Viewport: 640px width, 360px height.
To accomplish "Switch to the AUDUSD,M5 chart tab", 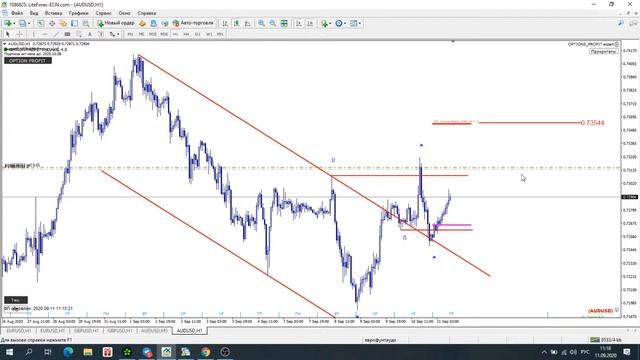I will coord(154,331).
